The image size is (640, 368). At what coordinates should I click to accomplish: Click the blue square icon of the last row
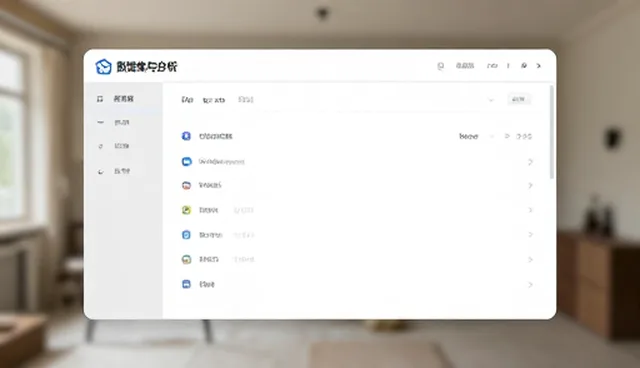[186, 284]
